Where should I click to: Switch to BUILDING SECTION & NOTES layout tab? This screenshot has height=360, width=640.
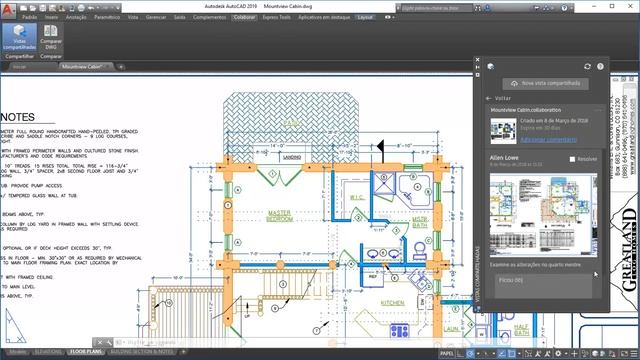point(142,352)
